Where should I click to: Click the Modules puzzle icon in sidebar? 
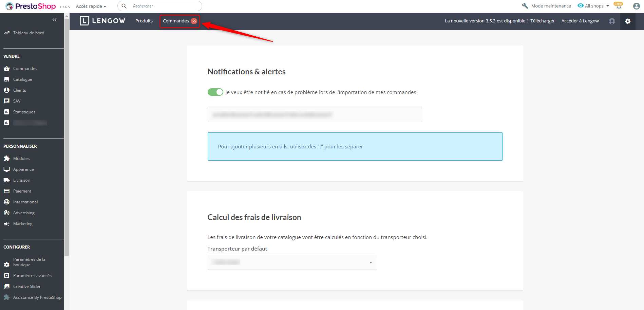tap(6, 159)
